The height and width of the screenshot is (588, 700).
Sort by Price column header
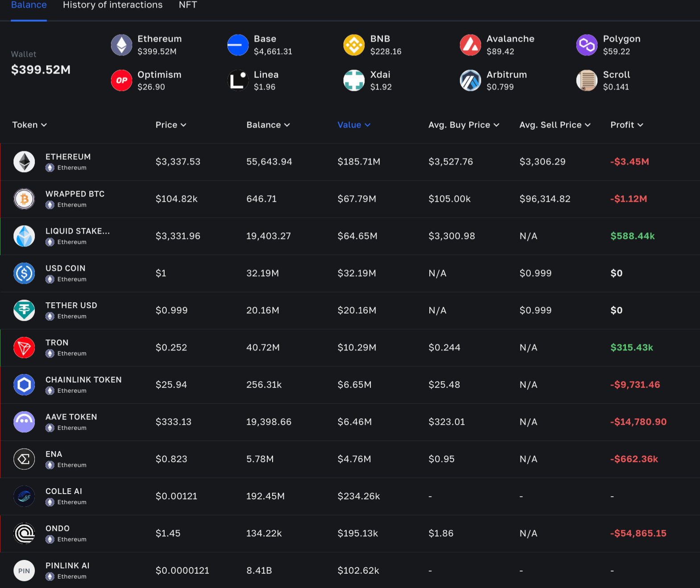point(170,125)
